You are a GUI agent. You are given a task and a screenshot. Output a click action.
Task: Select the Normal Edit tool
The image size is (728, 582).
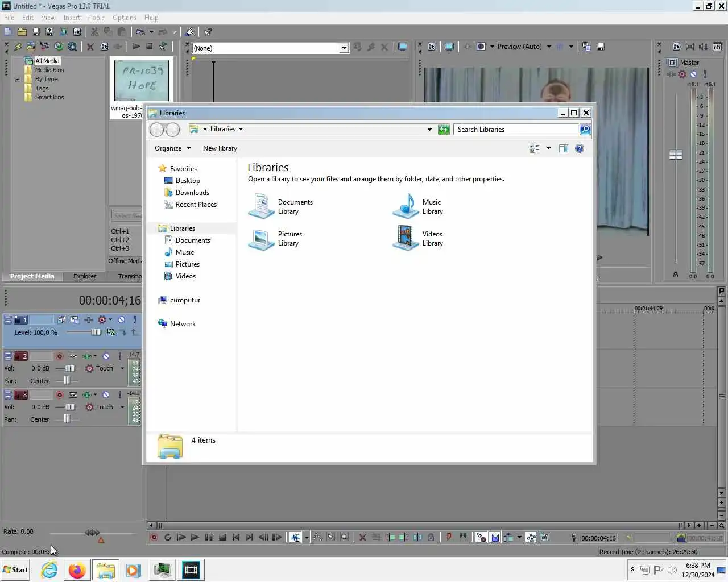(296, 537)
